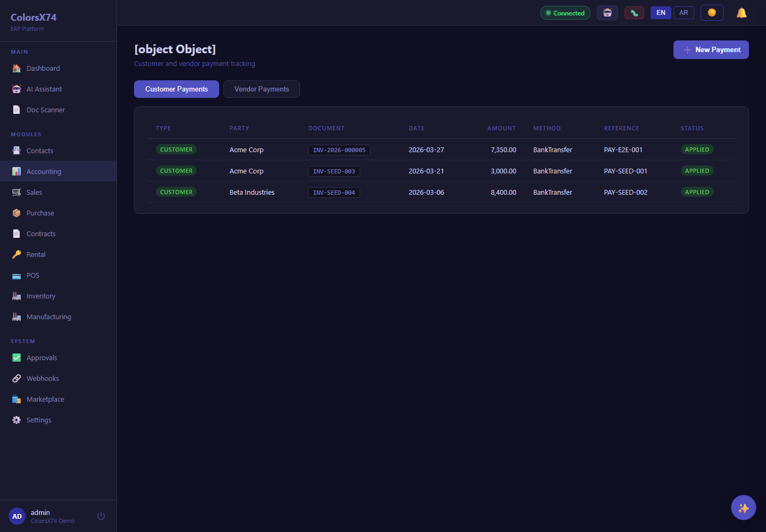This screenshot has height=532, width=766.
Task: Click the Rental key icon
Action: click(16, 254)
